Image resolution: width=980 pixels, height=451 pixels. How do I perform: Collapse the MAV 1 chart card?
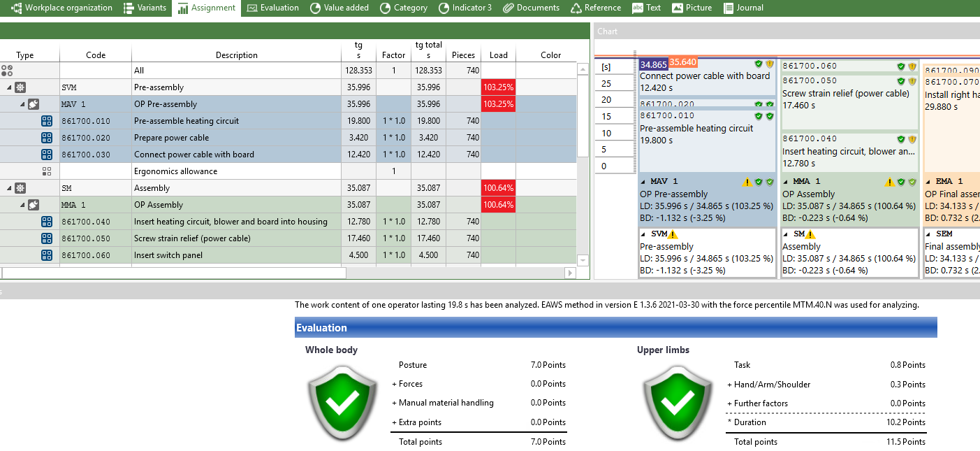643,182
